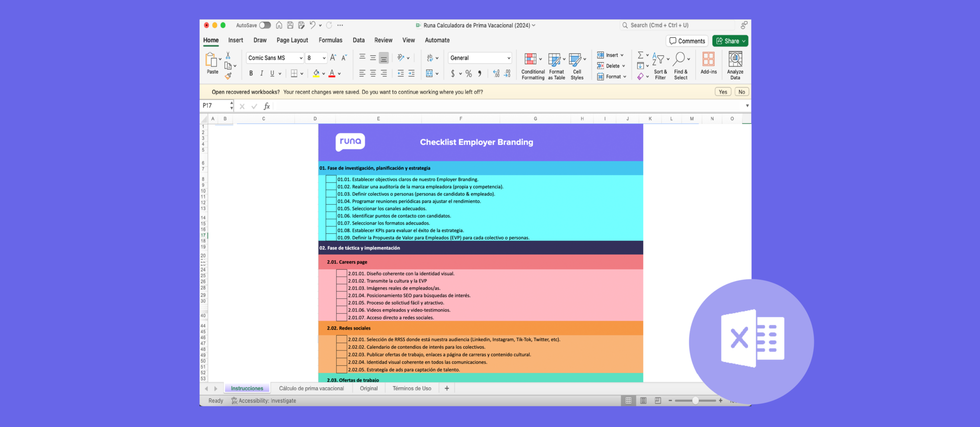Click the Decrease Decimal icon

507,73
